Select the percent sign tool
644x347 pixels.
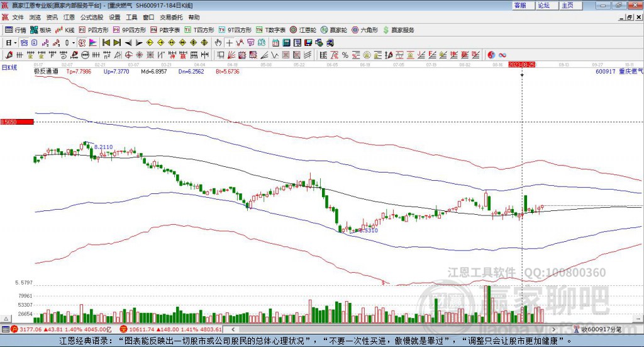(345, 55)
